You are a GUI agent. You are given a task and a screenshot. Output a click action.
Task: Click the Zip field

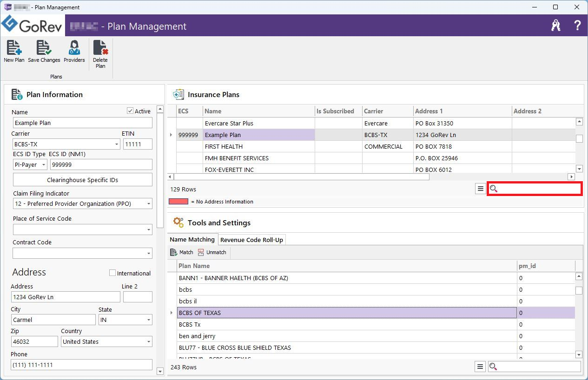[35, 341]
